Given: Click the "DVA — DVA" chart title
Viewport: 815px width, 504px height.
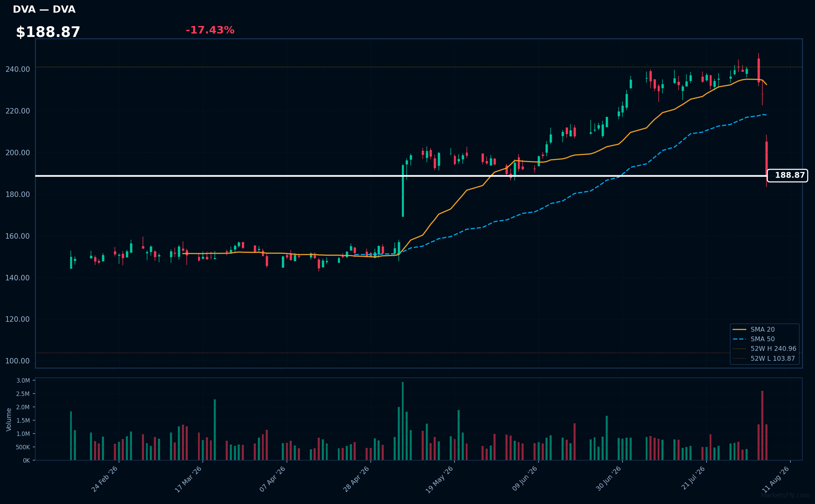Looking at the screenshot, I should tap(44, 9).
